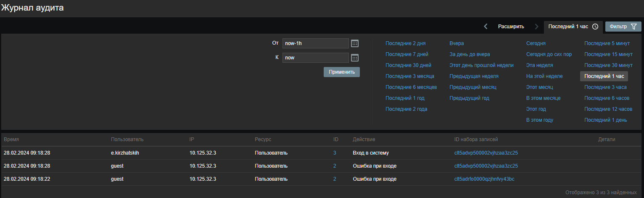
Task: Click the next time period arrow
Action: tap(536, 27)
